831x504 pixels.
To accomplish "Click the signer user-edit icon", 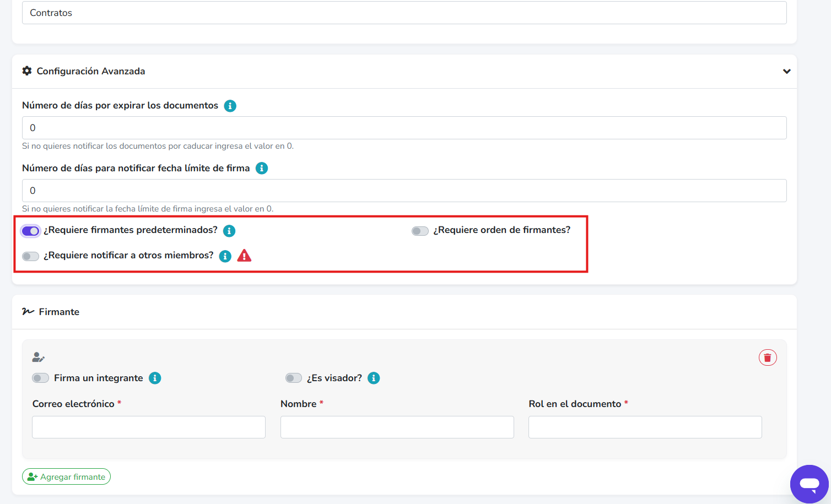I will click(38, 357).
